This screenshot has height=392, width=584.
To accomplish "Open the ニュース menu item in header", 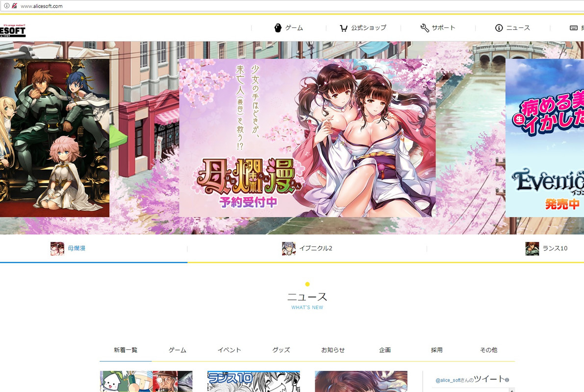I will tap(512, 28).
